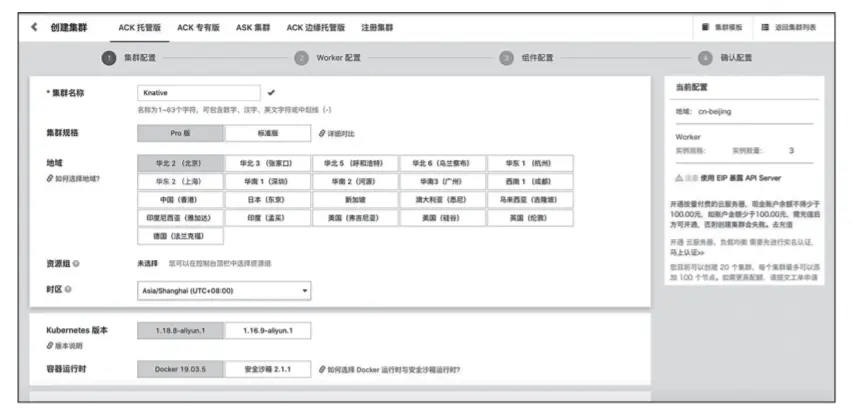Pick the 中国 (香港) region
The image size is (852, 412).
point(180,199)
